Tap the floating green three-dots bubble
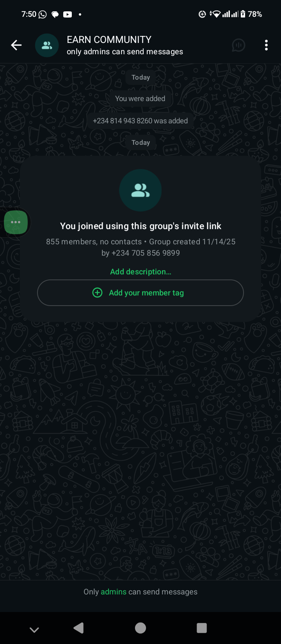Screen dimensions: 281x644 click(x=16, y=222)
